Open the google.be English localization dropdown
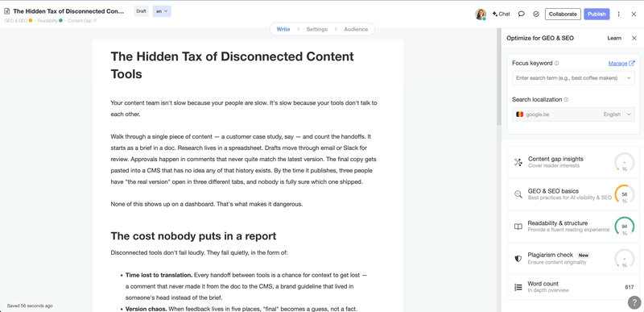 click(573, 114)
